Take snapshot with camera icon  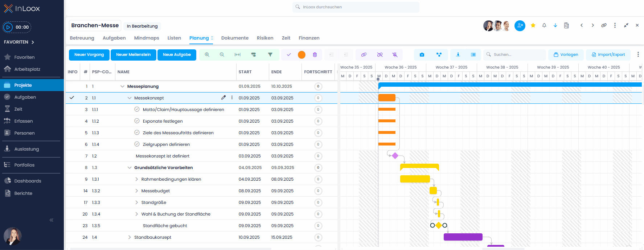(x=422, y=55)
